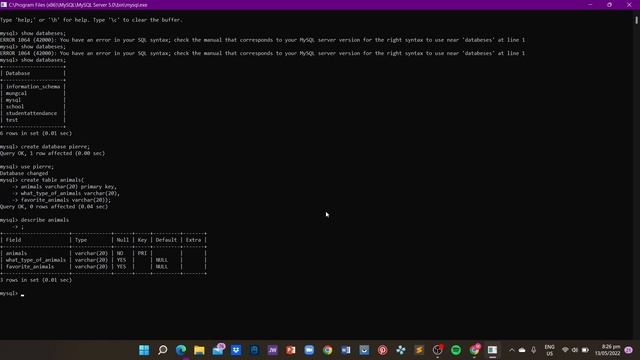Click the 'Extra' column header
This screenshot has height=360, width=640.
tap(193, 240)
